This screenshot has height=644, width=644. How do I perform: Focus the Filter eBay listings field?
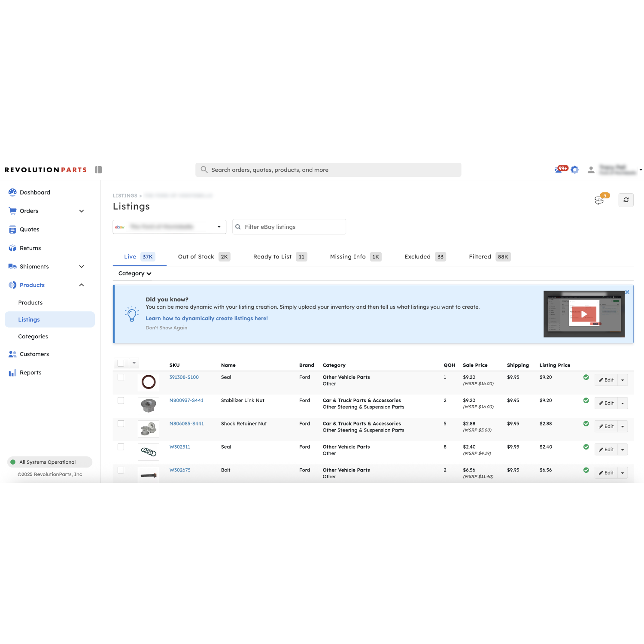click(x=289, y=227)
